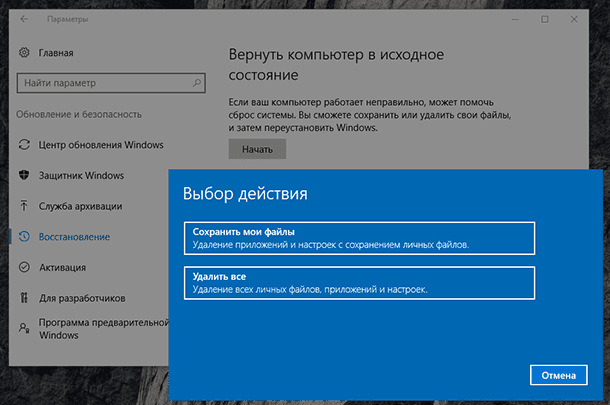Open the Активация section
The width and height of the screenshot is (610, 405).
click(62, 268)
